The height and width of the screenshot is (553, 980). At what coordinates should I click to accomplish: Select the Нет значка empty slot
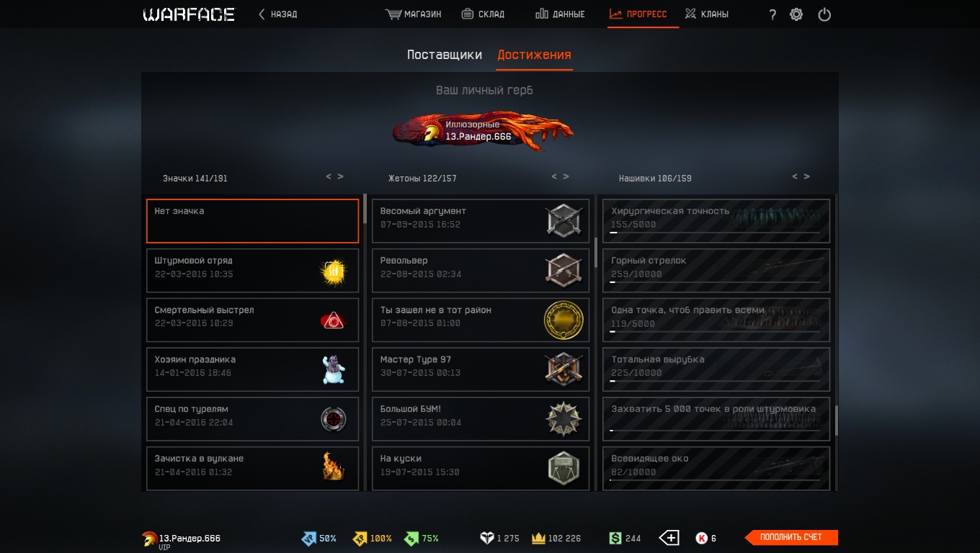(252, 221)
